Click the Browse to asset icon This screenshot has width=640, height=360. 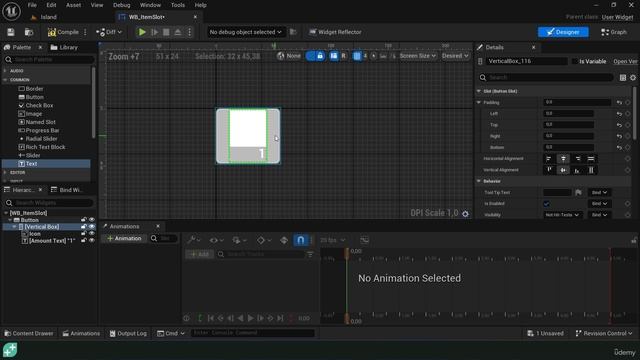[x=29, y=32]
